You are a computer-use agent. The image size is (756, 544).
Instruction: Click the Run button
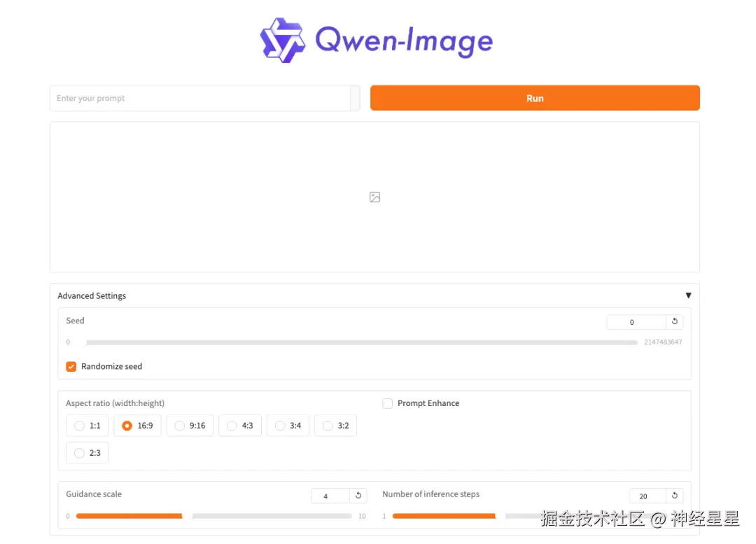pos(535,98)
